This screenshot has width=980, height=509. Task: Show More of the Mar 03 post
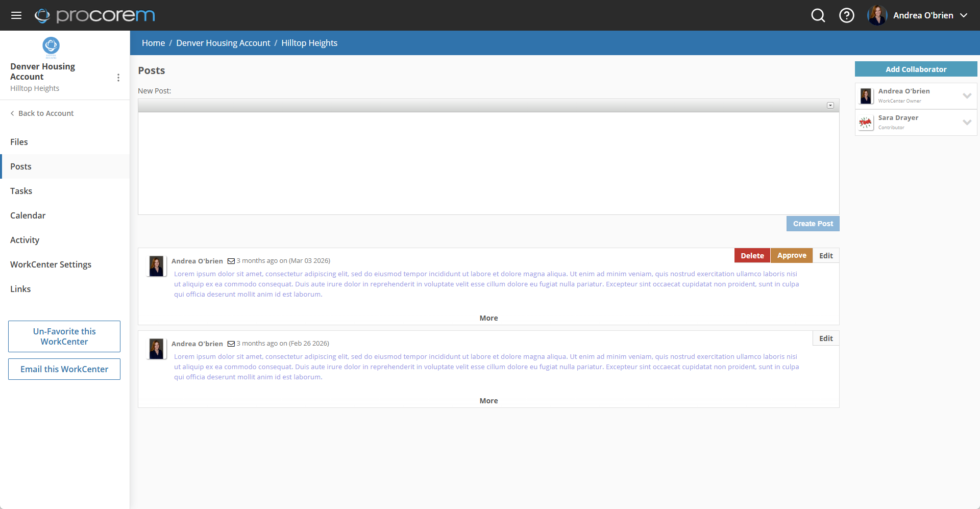[488, 318]
